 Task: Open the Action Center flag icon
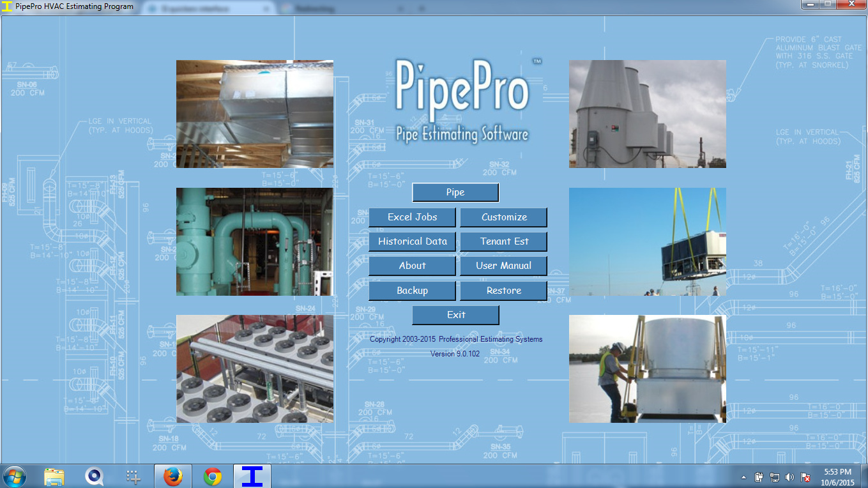805,477
